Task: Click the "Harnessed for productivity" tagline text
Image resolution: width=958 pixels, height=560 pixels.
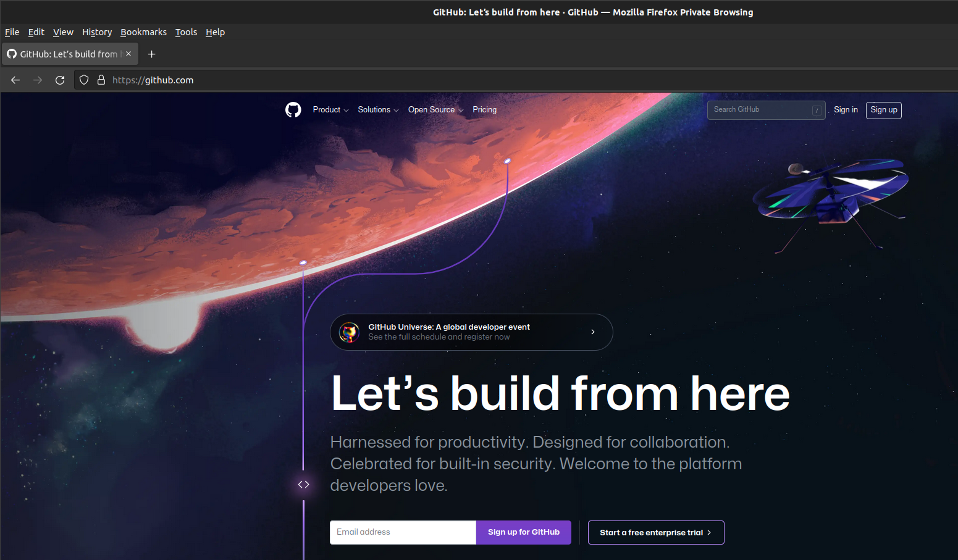Action: [536, 464]
